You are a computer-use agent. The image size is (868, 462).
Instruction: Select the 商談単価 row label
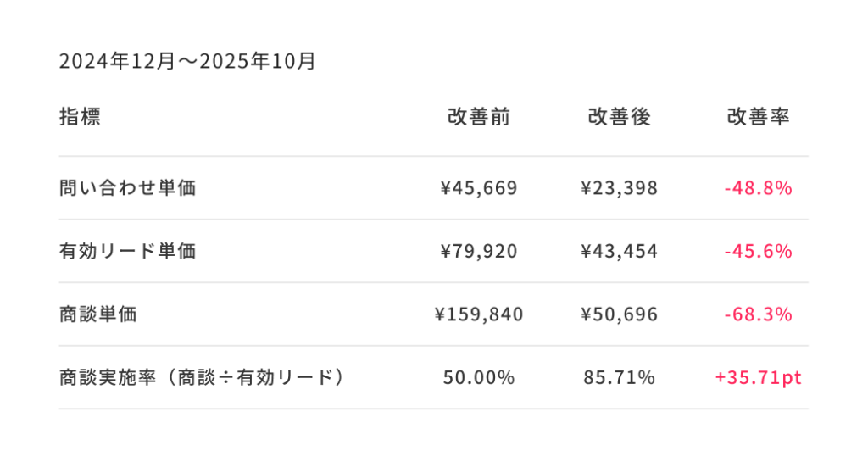pyautogui.click(x=98, y=314)
